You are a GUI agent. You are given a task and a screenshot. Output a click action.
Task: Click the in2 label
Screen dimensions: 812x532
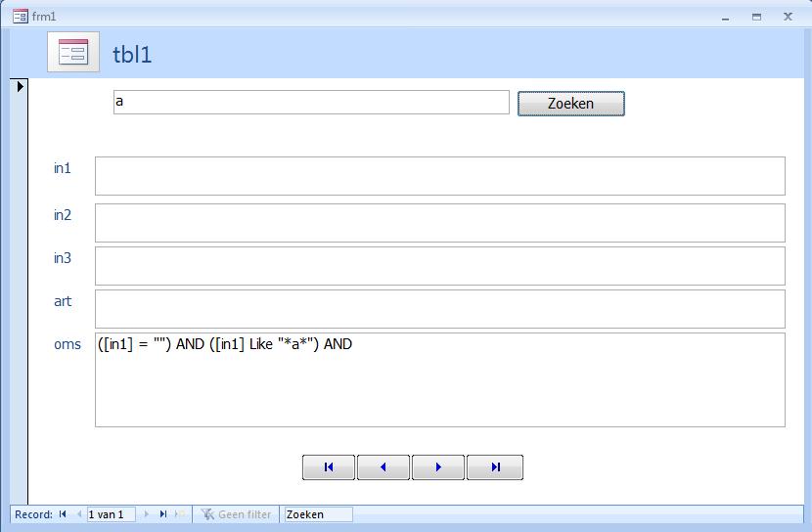pos(63,215)
